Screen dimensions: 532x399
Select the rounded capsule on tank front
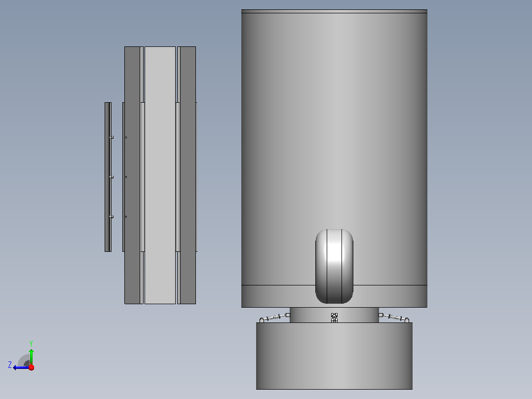(x=334, y=266)
